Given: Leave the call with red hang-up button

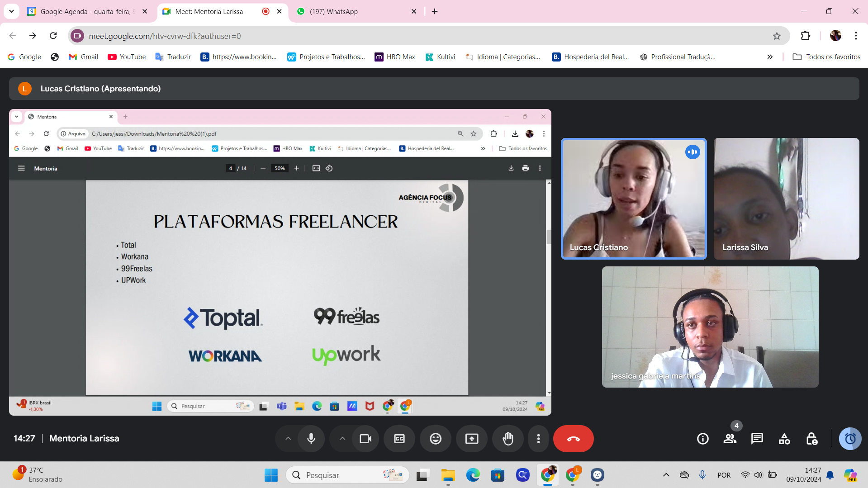Looking at the screenshot, I should (x=574, y=439).
